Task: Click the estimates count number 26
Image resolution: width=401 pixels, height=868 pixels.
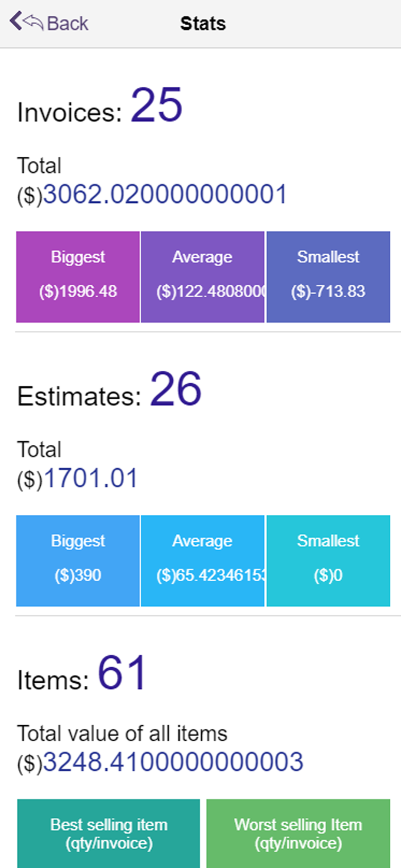Action: coord(176,389)
